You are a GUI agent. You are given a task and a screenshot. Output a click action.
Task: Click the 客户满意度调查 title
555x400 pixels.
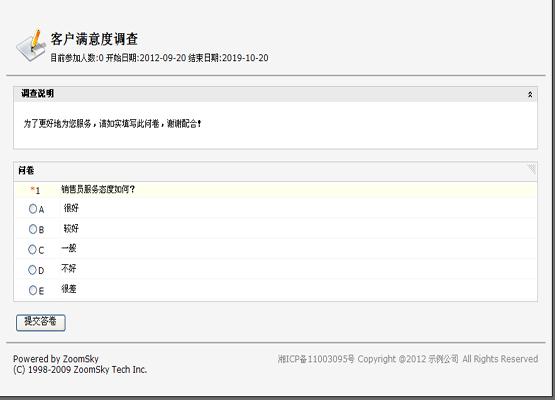pos(94,39)
